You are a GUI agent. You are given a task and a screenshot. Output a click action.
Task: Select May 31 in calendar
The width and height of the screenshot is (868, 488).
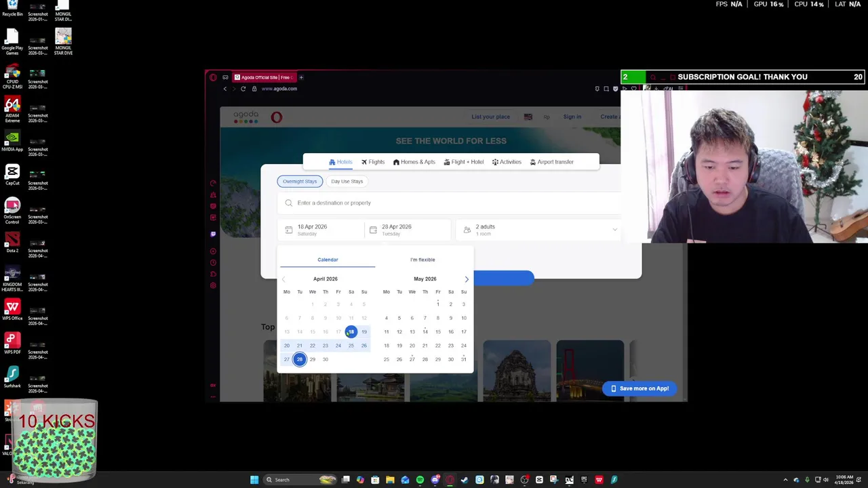pyautogui.click(x=464, y=359)
